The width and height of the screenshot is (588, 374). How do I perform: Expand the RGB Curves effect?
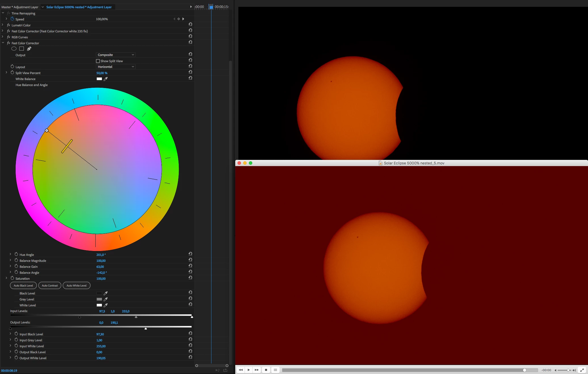[3, 37]
